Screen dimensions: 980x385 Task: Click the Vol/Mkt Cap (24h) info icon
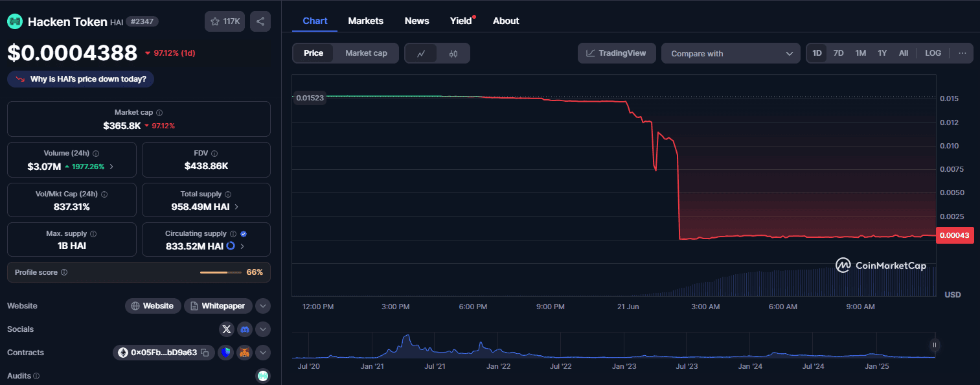[104, 194]
